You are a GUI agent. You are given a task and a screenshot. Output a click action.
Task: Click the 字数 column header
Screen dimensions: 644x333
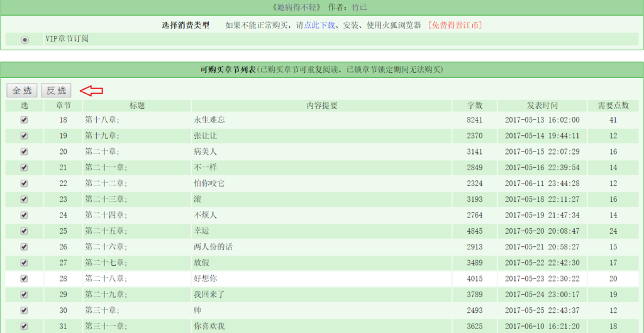[x=475, y=106]
